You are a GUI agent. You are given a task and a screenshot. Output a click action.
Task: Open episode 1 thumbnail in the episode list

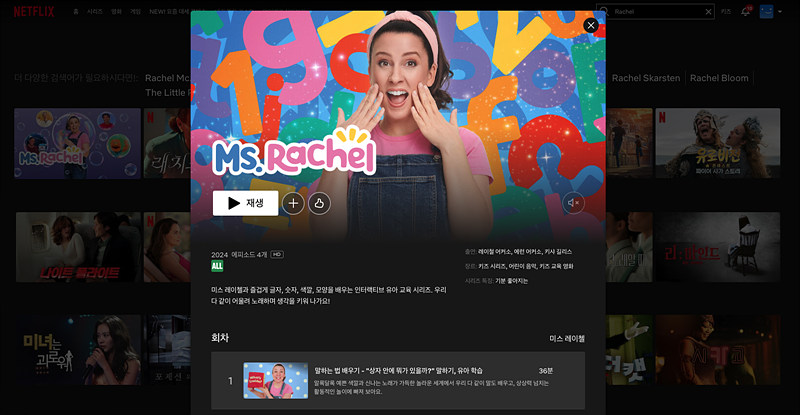[x=275, y=381]
